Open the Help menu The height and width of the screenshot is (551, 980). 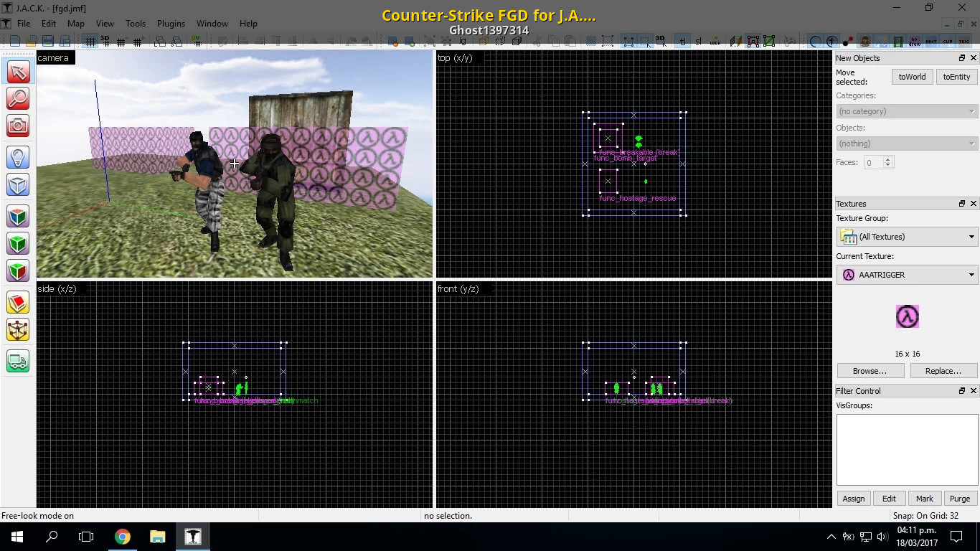(248, 24)
